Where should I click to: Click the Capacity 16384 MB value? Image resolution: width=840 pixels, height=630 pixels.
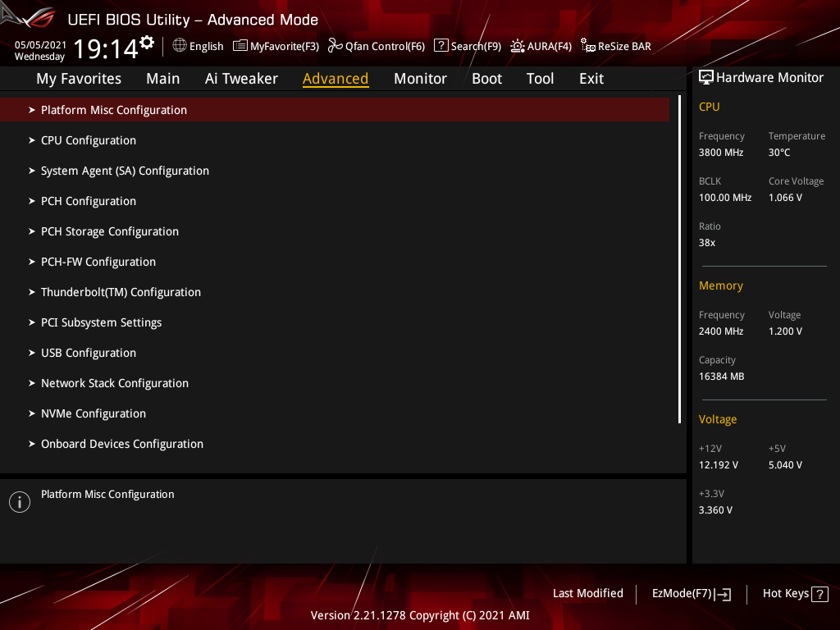coord(721,376)
